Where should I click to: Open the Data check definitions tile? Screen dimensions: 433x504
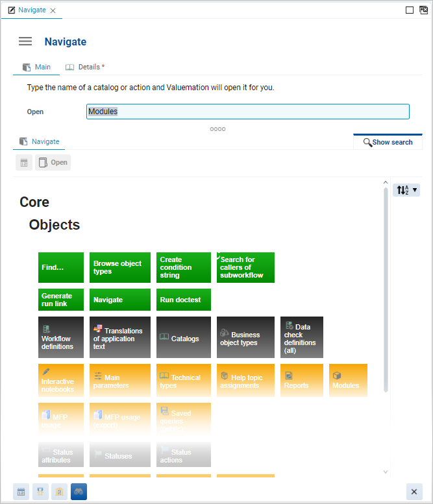click(x=301, y=337)
